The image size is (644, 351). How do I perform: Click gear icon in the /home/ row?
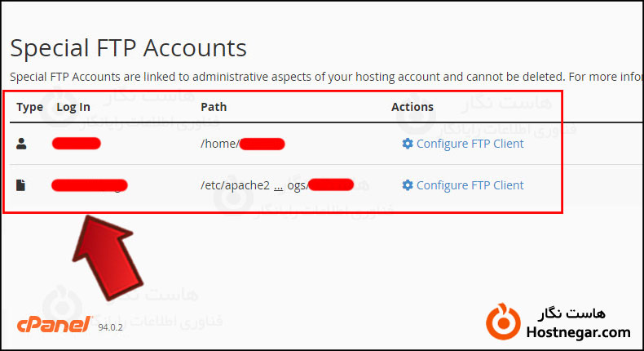[408, 144]
